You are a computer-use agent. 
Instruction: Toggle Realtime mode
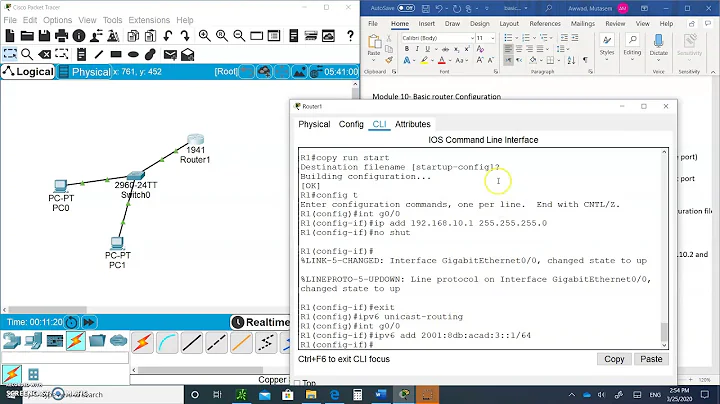[x=260, y=322]
